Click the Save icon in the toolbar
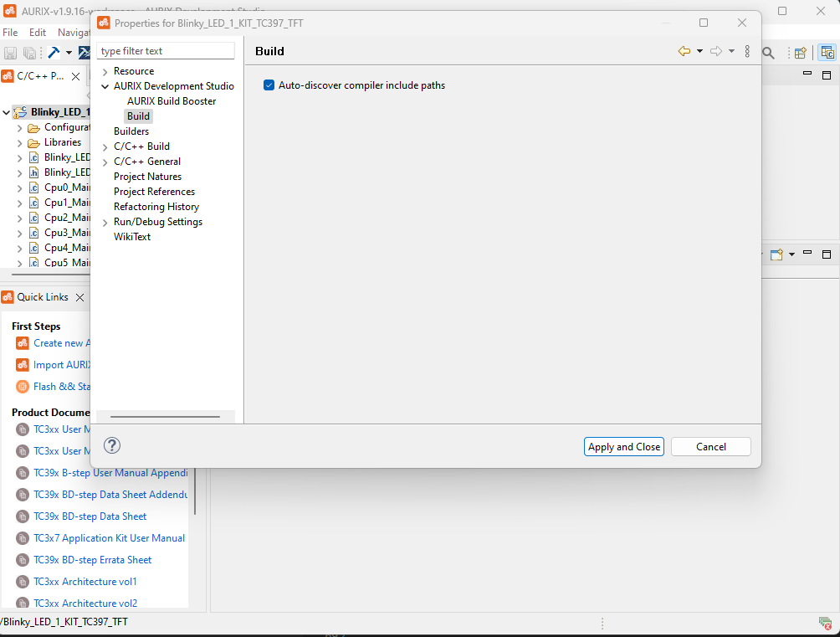 10,52
